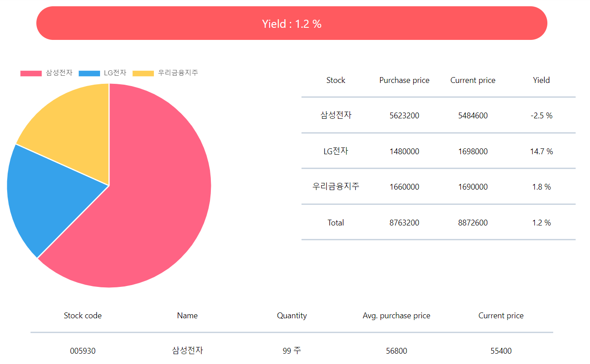Click current price value 1690000

tap(473, 187)
